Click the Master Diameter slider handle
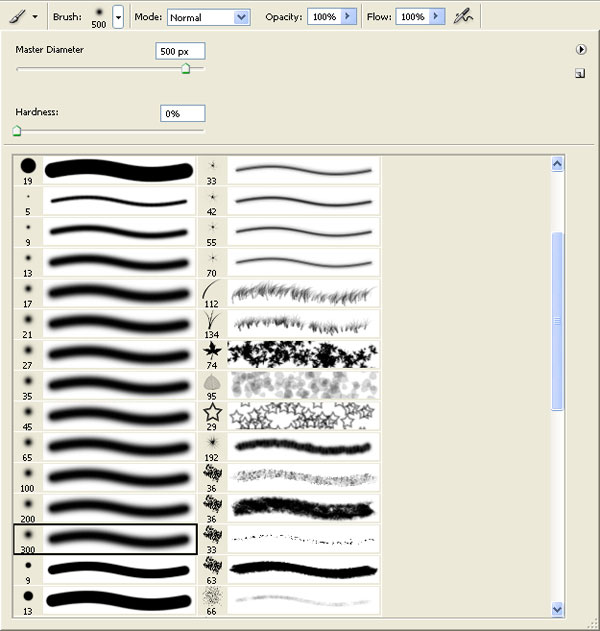600x631 pixels. 185,69
